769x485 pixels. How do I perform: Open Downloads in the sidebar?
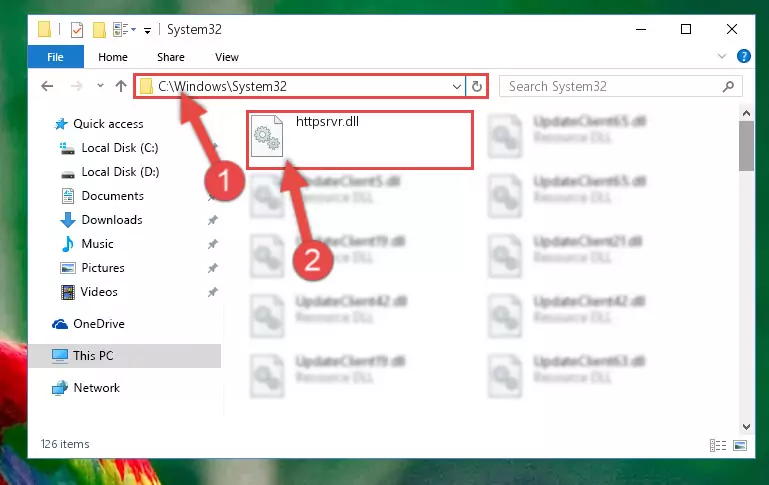click(x=112, y=220)
